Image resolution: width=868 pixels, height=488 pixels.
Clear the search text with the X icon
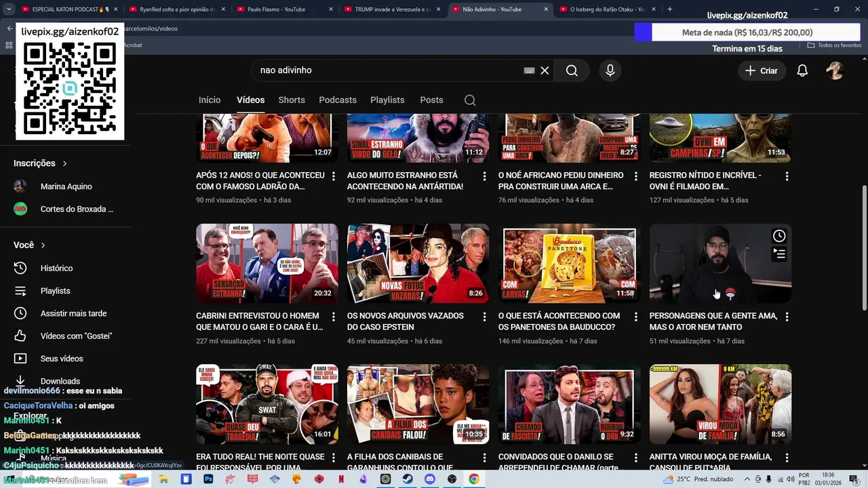[545, 70]
